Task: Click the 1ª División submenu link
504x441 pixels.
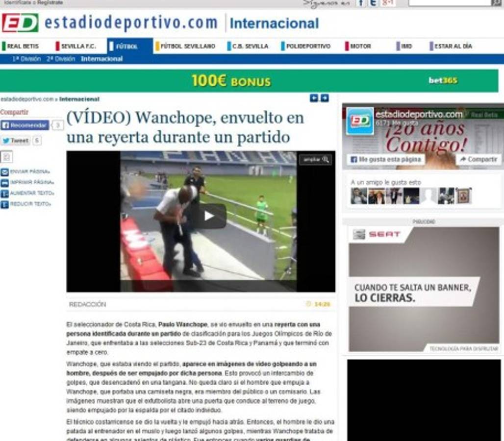Action: tap(26, 59)
